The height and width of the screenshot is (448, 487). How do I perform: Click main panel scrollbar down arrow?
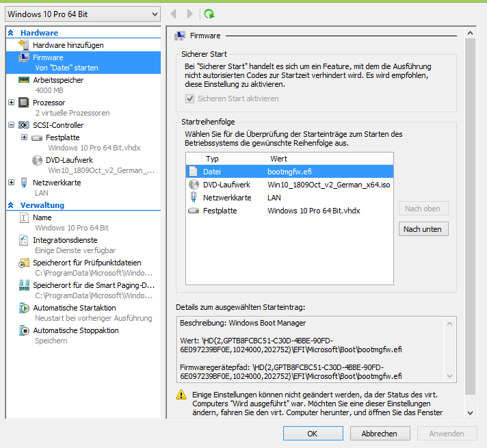click(x=470, y=413)
